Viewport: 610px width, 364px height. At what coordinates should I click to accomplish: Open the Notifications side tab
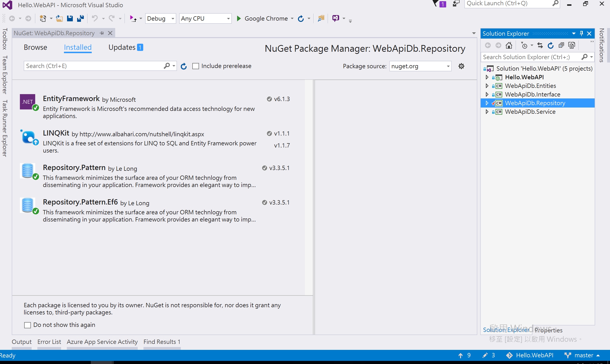tap(601, 45)
